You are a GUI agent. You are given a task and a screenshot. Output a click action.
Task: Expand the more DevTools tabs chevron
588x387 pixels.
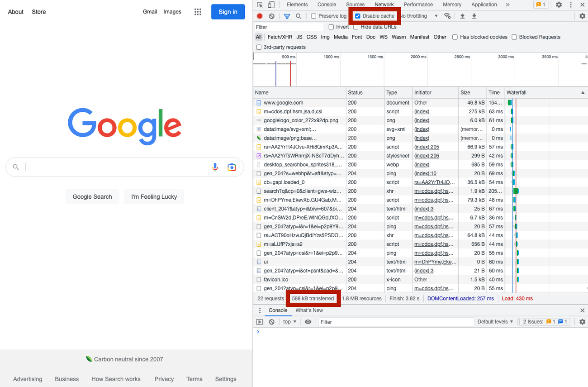507,5
